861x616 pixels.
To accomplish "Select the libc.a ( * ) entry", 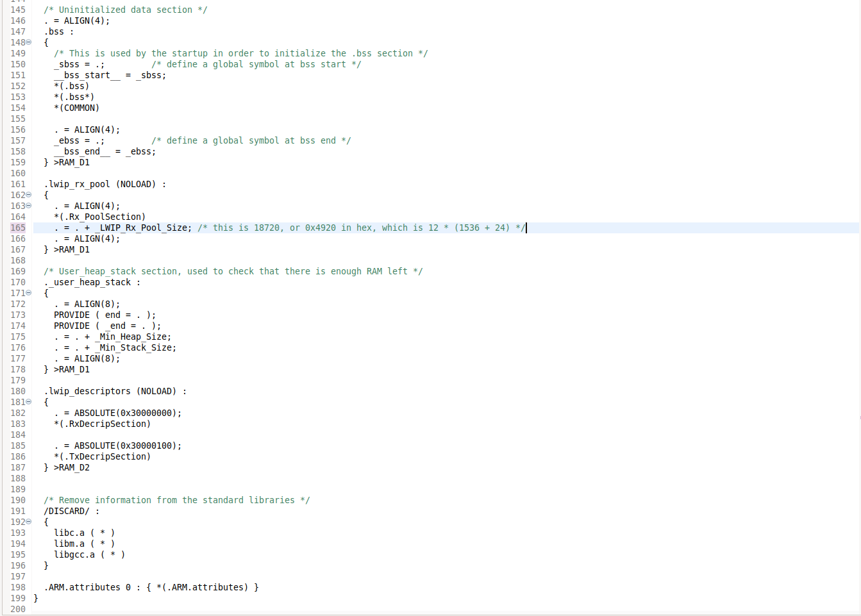I will [x=83, y=533].
